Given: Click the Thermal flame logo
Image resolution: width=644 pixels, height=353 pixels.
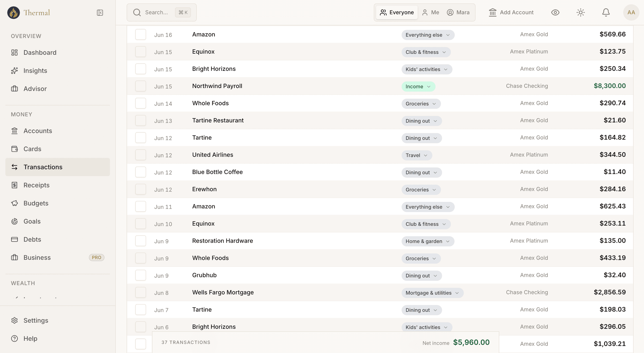Looking at the screenshot, I should pos(13,13).
